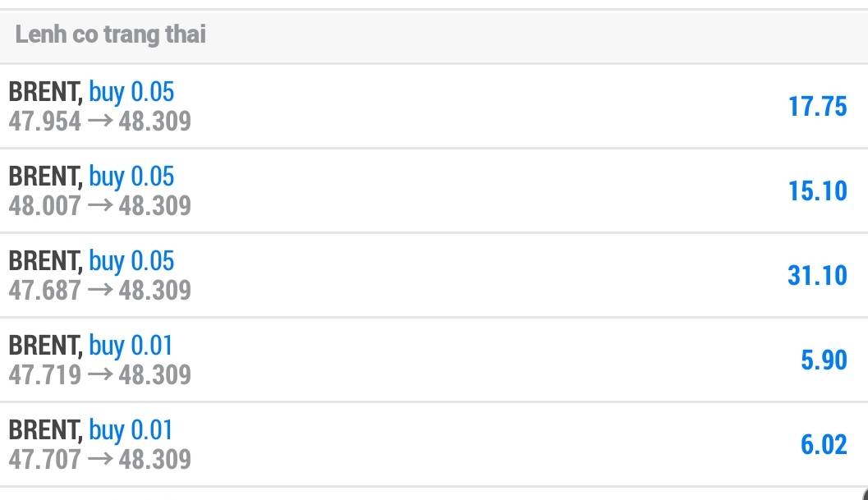
Task: Open the BRENT order opened at 48.007
Action: (x=411, y=190)
